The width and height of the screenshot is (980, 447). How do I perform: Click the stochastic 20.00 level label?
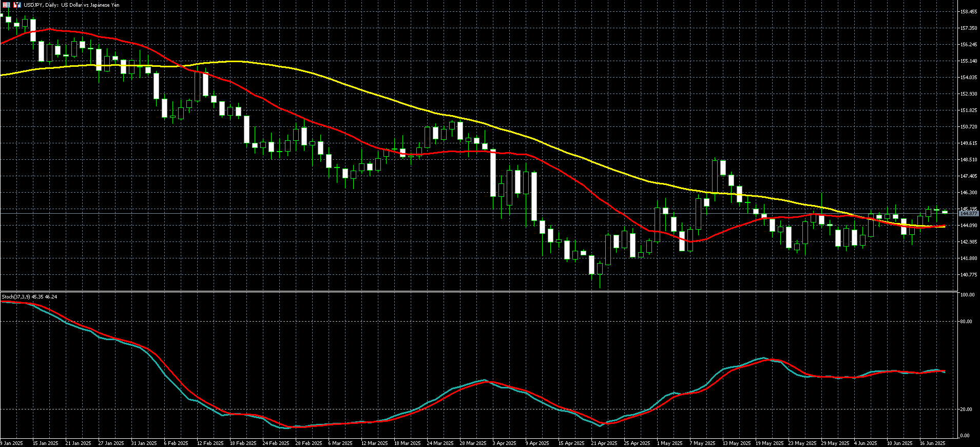(967, 409)
